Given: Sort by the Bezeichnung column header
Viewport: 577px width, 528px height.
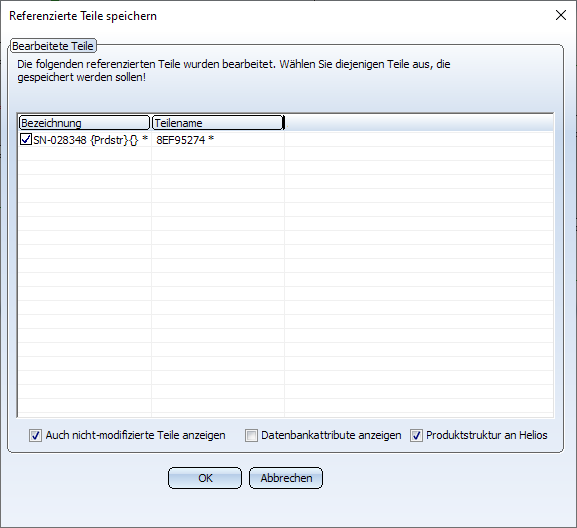Looking at the screenshot, I should (84, 123).
